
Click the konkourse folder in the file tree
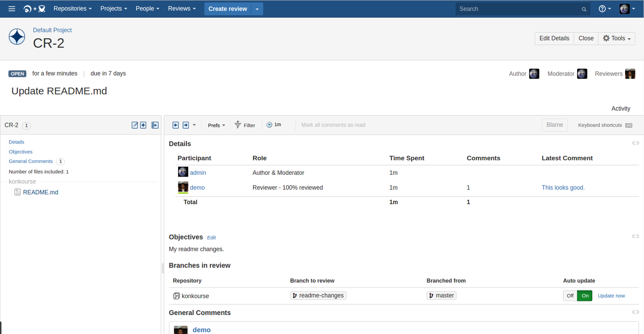point(22,181)
